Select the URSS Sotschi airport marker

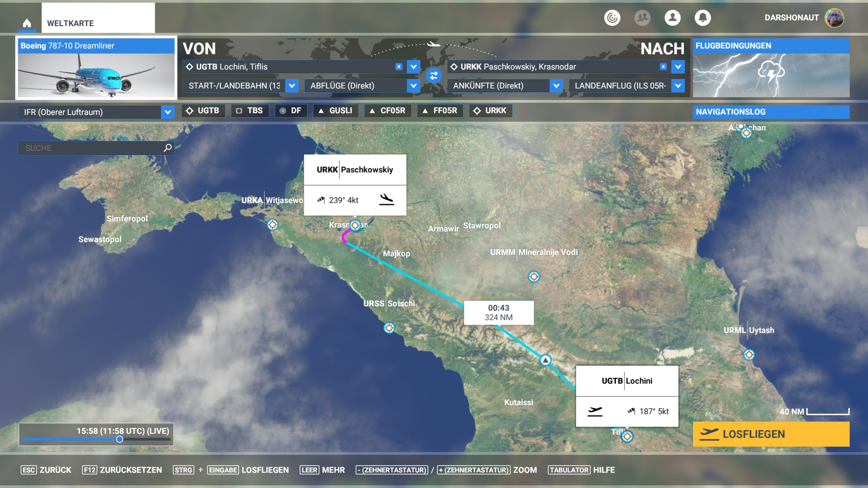click(x=389, y=328)
